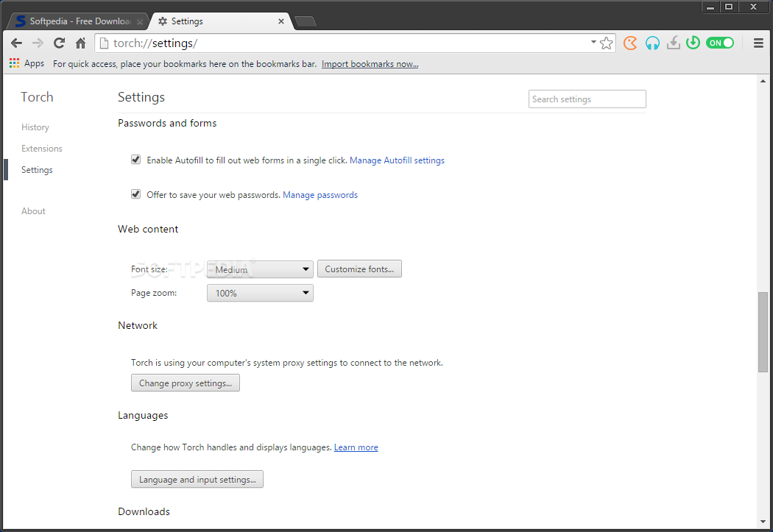The height and width of the screenshot is (532, 773).
Task: Click the page icon in address bar
Action: click(104, 43)
